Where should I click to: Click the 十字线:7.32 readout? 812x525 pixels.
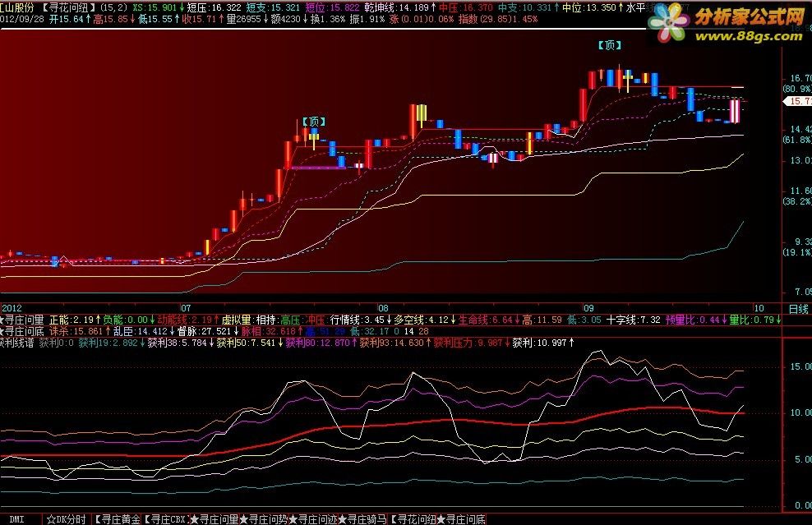(x=634, y=320)
